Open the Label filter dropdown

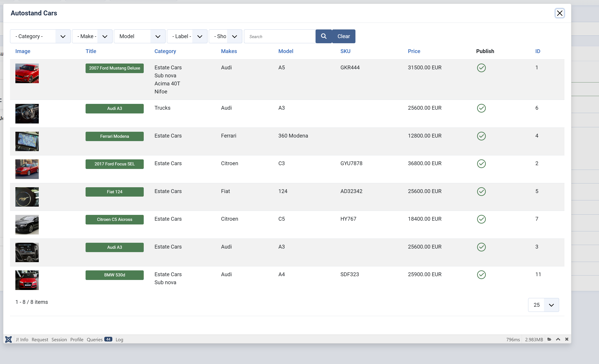(187, 36)
